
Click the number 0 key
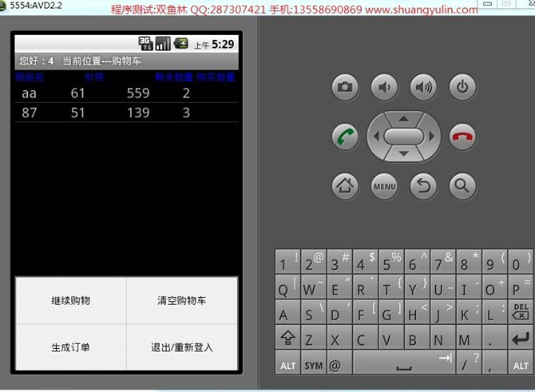point(521,261)
